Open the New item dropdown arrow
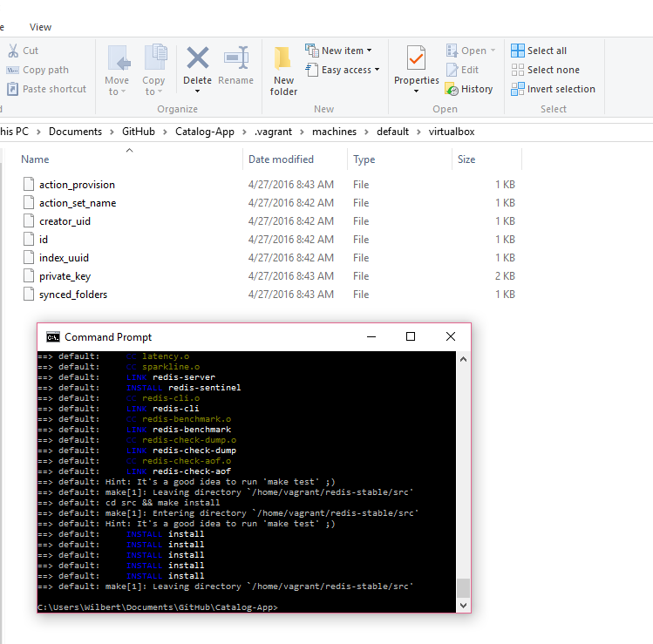Screen dimensions: 653x644 tap(369, 51)
